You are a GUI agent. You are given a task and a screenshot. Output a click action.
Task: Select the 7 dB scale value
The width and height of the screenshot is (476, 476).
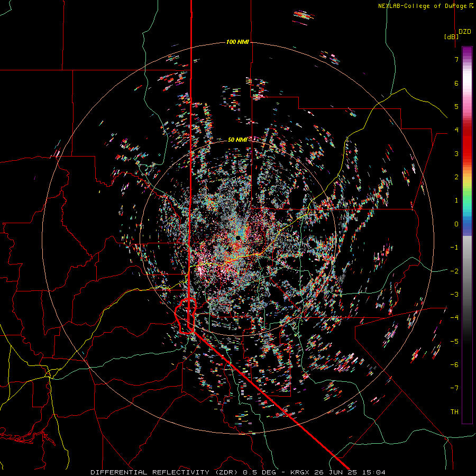[456, 59]
